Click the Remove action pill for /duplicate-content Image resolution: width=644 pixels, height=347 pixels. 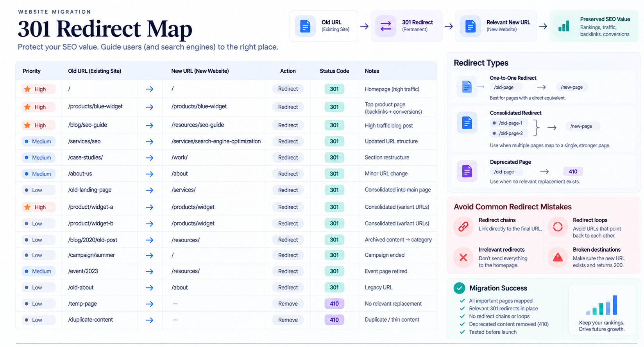pos(288,320)
